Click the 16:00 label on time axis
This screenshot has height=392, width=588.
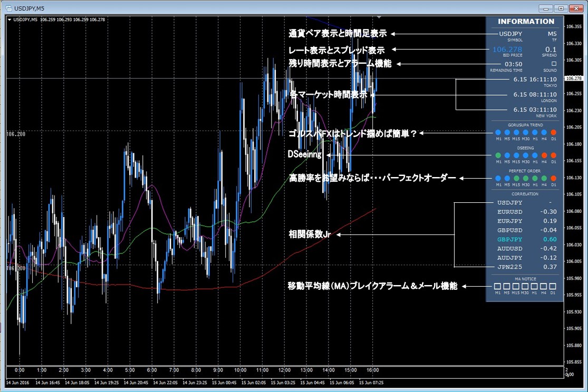point(372,370)
